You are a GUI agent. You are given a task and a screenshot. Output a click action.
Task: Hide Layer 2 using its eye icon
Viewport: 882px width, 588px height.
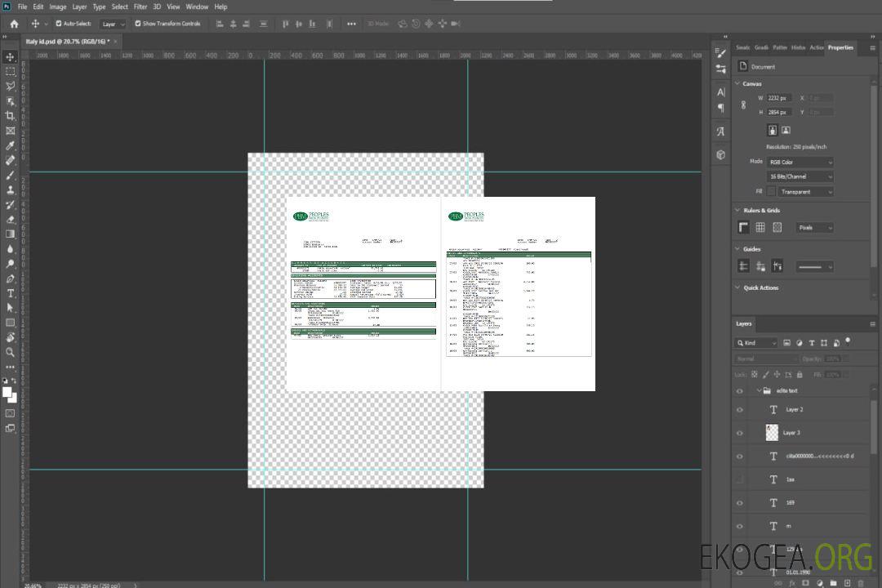pyautogui.click(x=740, y=409)
